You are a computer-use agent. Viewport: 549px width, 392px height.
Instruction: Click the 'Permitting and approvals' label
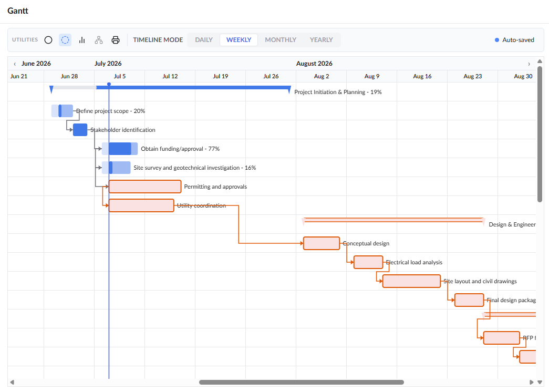[215, 187]
